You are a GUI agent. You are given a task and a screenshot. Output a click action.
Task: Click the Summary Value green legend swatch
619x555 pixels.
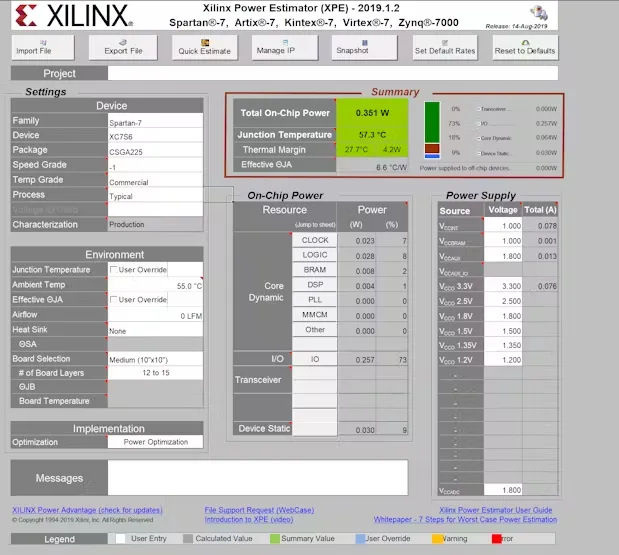coord(275,539)
